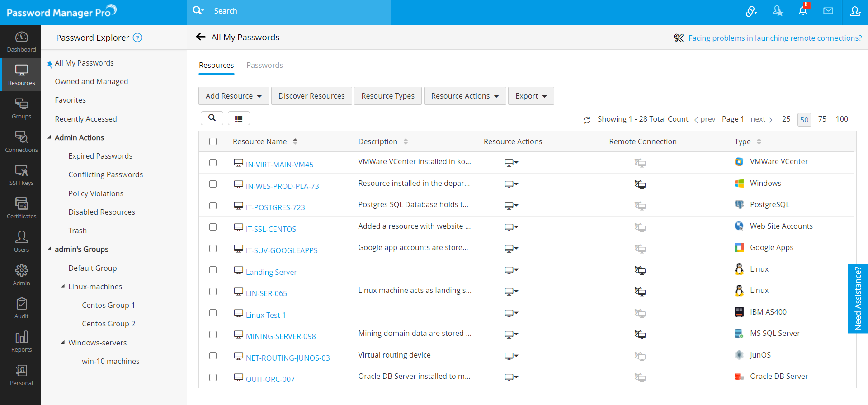The image size is (868, 405).
Task: Launch remote connection for IN-WES-PROD-PLA-73
Action: pos(640,184)
